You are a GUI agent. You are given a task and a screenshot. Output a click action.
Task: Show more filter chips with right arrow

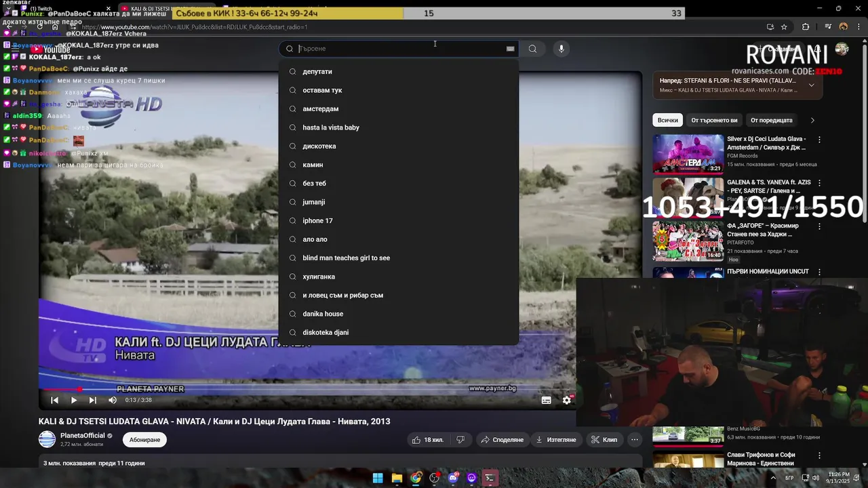[812, 120]
